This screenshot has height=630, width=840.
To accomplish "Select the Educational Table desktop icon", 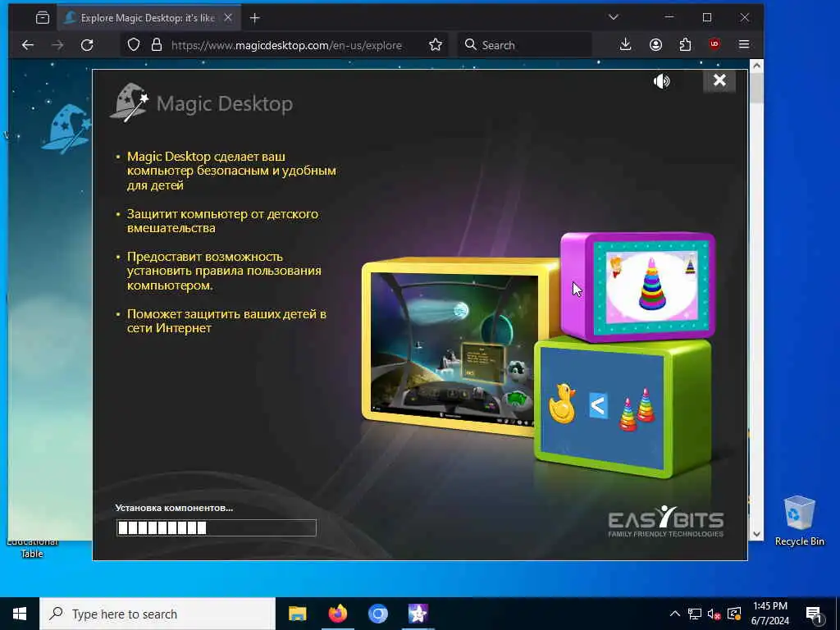I will coord(32,548).
